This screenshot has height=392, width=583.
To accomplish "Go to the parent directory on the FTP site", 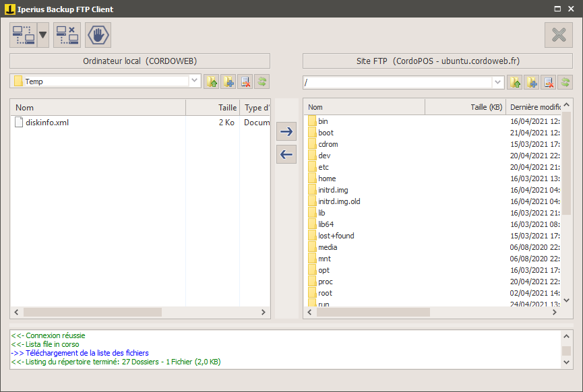I will (515, 82).
